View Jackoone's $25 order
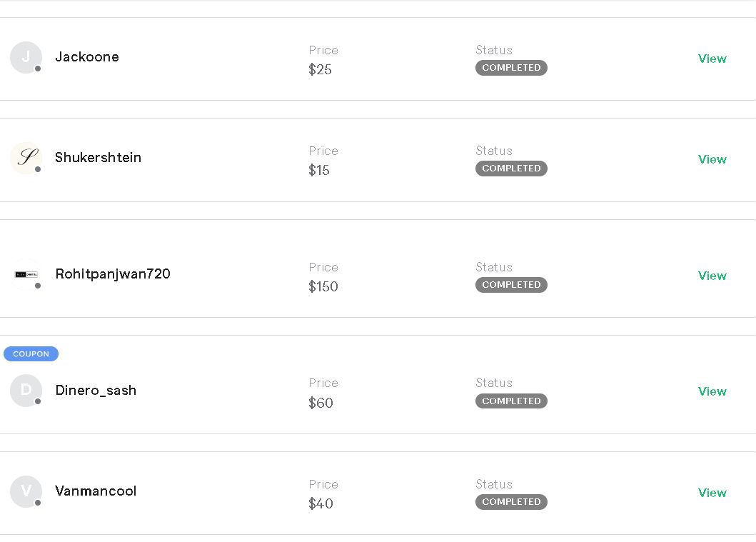This screenshot has width=756, height=542. tap(712, 59)
